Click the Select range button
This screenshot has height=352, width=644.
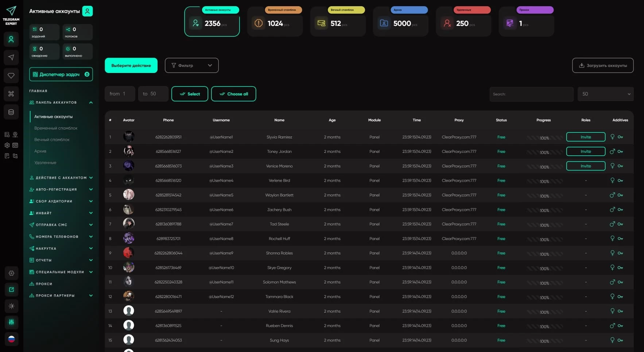point(190,94)
